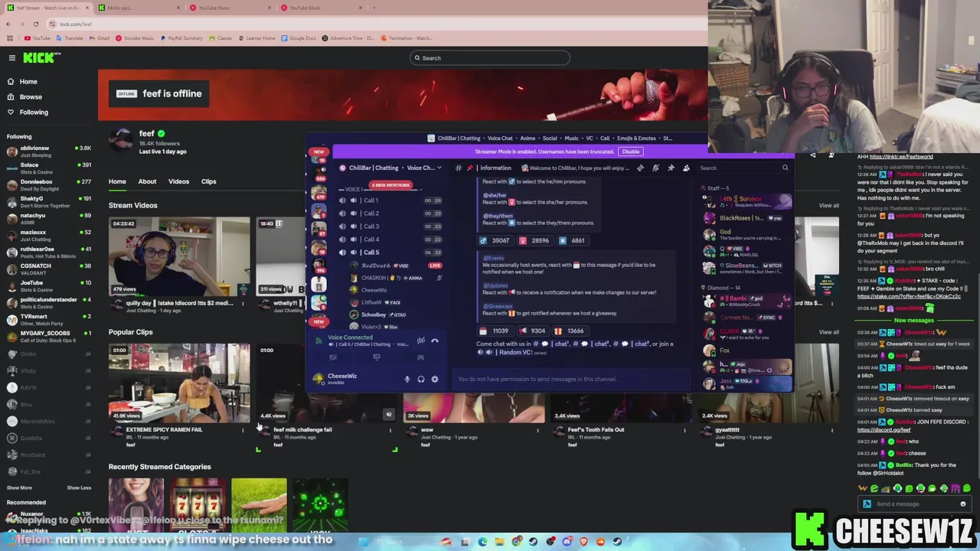The width and height of the screenshot is (980, 551).
Task: Toggle the female pronoun reaction 28596
Action: (x=534, y=240)
